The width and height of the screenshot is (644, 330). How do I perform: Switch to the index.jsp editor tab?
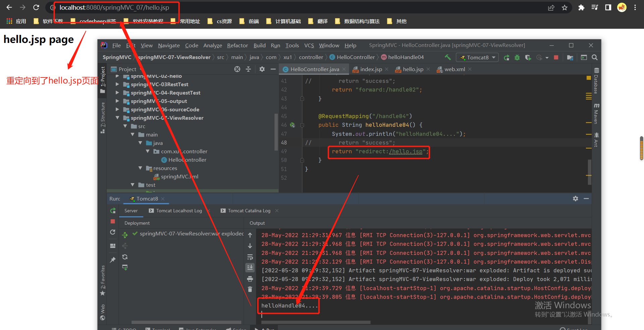(371, 69)
